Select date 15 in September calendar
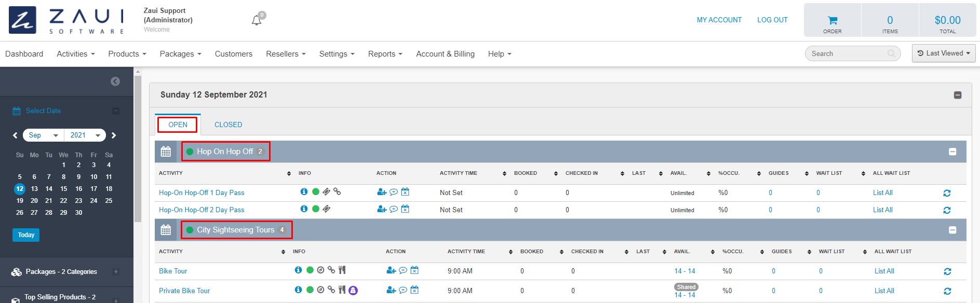 pyautogui.click(x=63, y=189)
